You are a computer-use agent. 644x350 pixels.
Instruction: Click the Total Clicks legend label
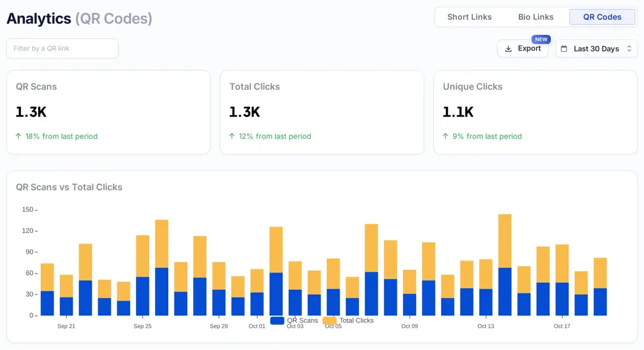(356, 320)
